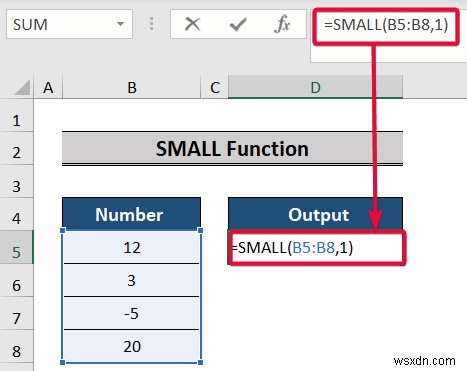
Task: Select cell containing 12
Action: click(131, 247)
